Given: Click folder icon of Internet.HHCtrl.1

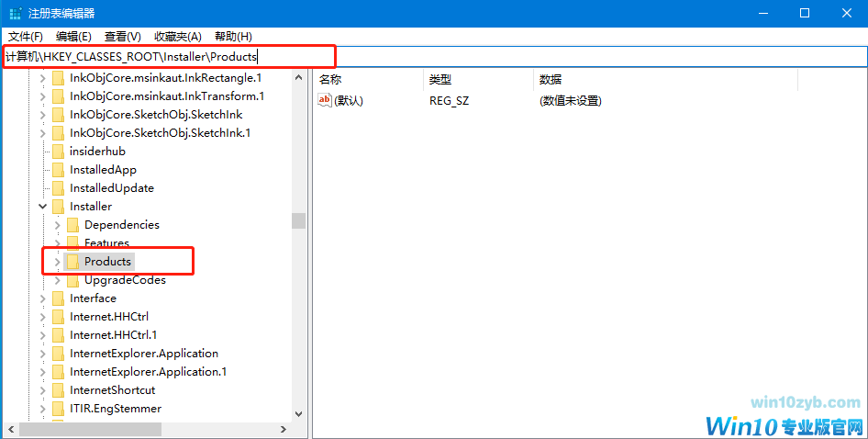Looking at the screenshot, I should tap(58, 335).
